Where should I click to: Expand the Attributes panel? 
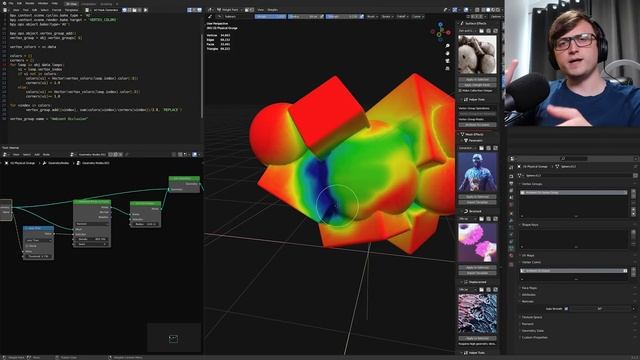coord(529,294)
